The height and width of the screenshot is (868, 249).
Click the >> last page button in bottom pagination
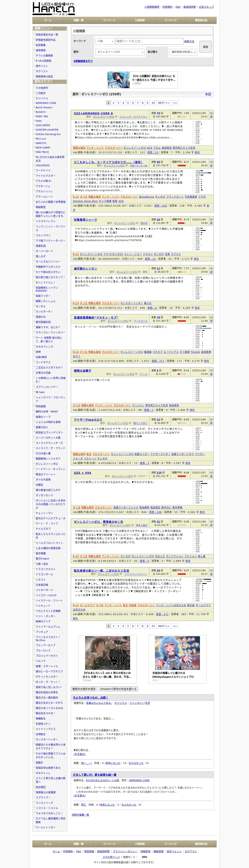click(x=175, y=626)
